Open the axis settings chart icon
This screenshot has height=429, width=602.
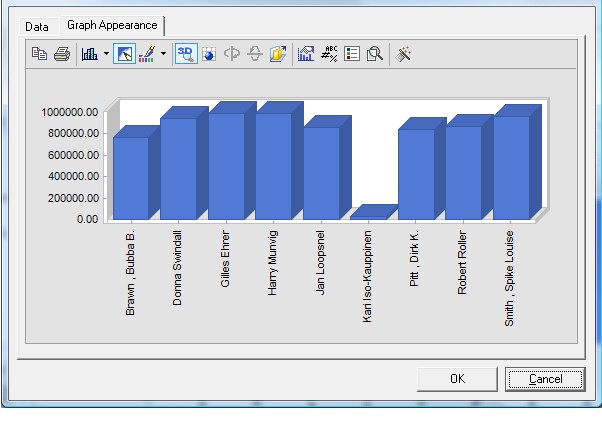pos(306,54)
